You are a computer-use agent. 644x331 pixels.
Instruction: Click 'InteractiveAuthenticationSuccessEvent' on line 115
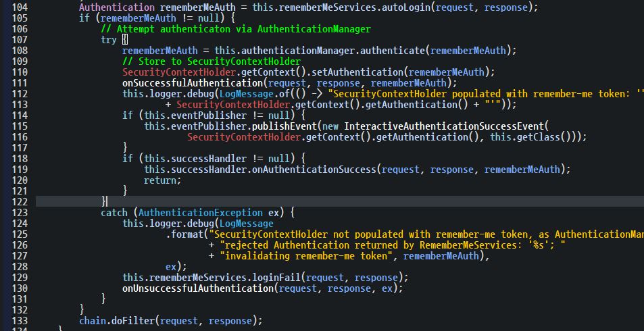click(x=443, y=126)
